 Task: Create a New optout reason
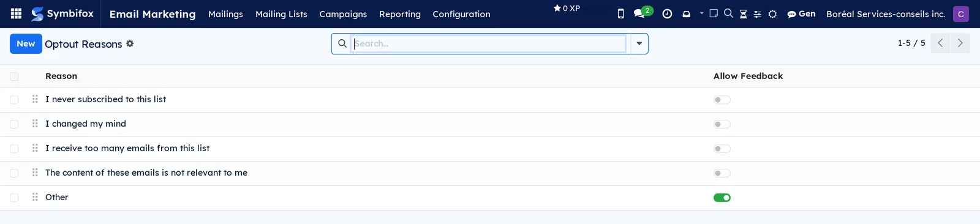click(26, 43)
